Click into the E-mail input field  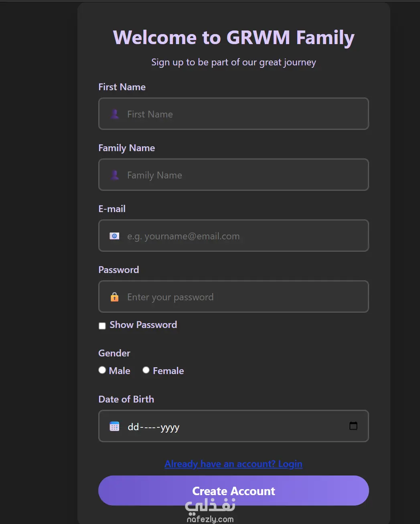pos(233,236)
